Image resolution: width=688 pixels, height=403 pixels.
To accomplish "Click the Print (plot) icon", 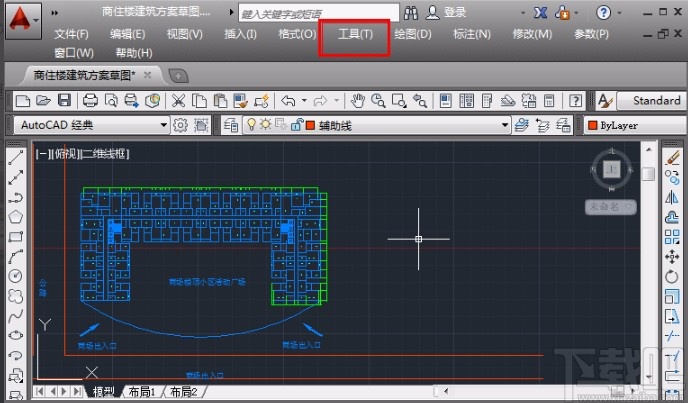I will (90, 100).
